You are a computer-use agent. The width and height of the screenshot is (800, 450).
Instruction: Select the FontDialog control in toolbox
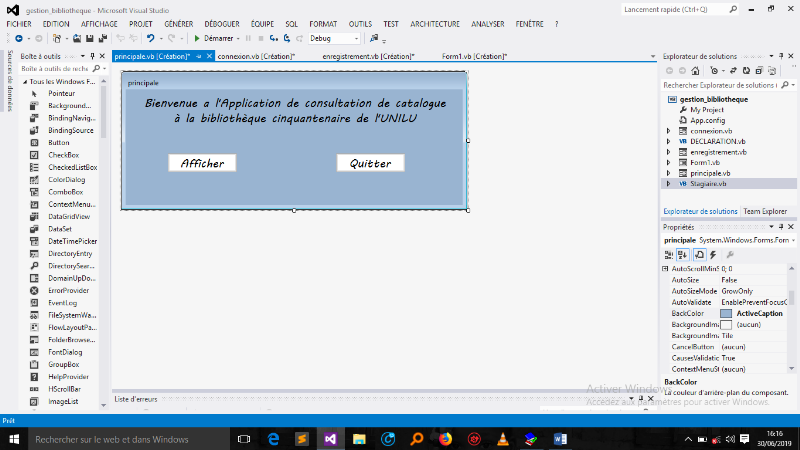65,352
